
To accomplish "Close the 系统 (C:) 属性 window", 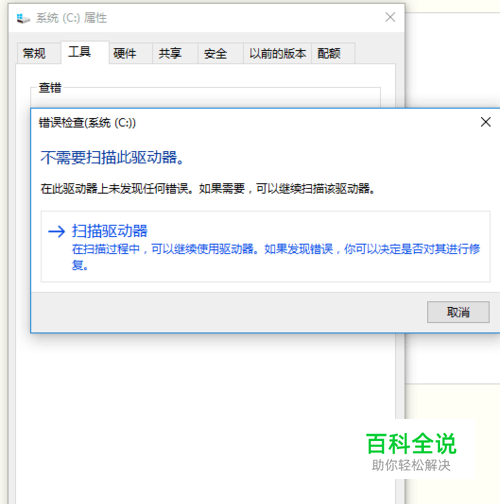I will point(390,17).
